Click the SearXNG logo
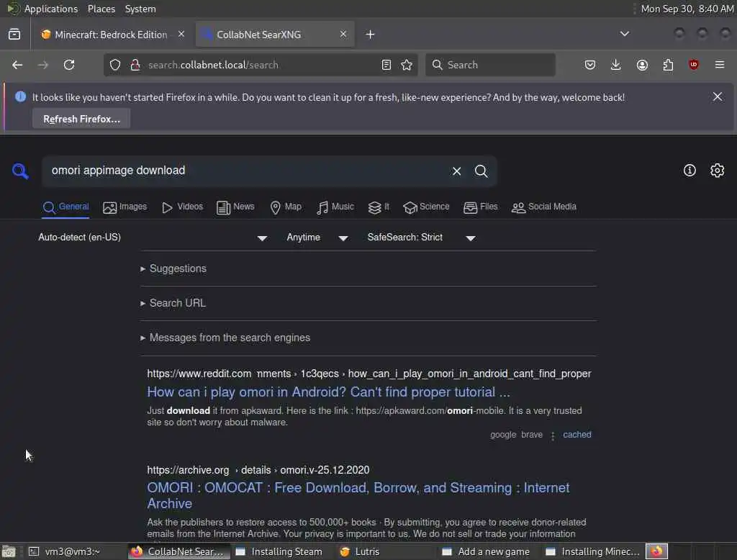The height and width of the screenshot is (560, 737). tap(20, 171)
